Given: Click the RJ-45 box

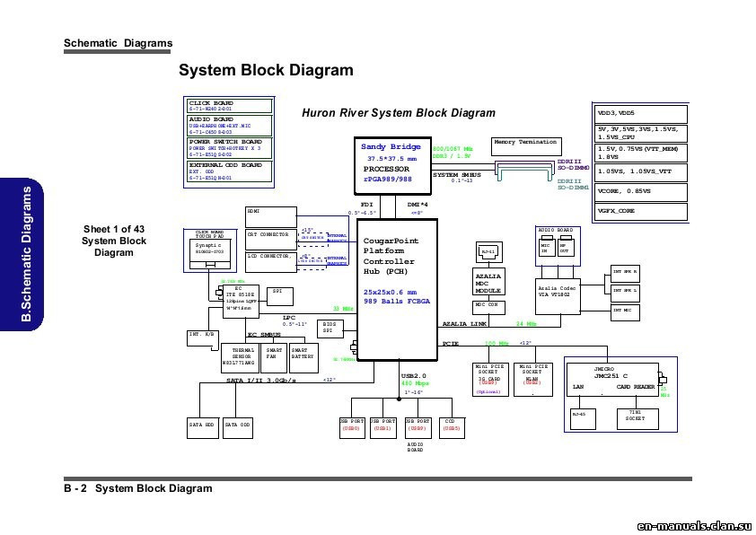Looking at the screenshot, I should (x=583, y=419).
